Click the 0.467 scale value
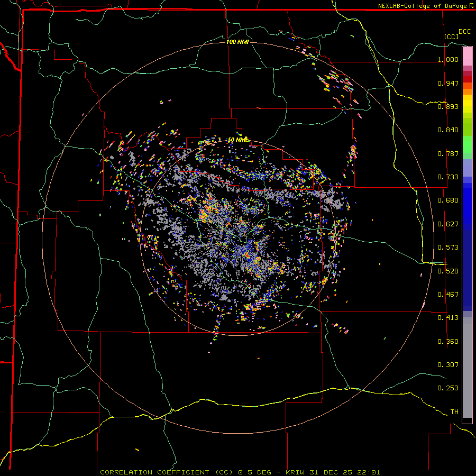This screenshot has height=476, width=476. point(448,295)
